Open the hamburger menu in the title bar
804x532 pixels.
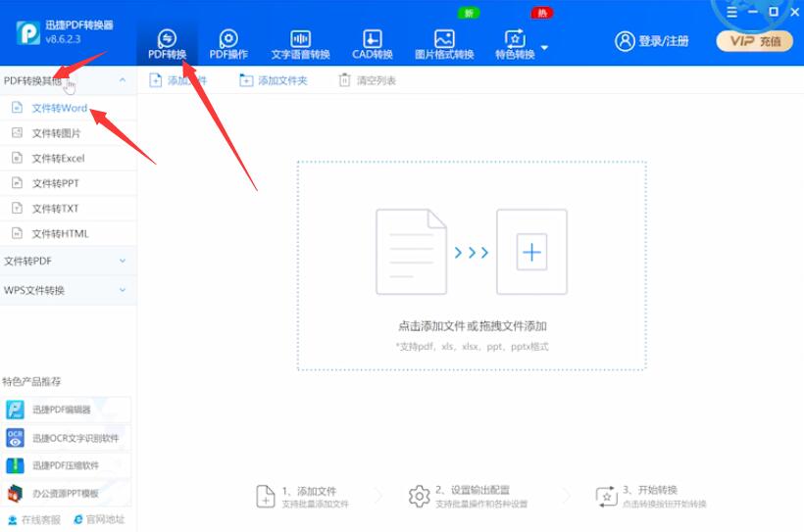tap(731, 12)
